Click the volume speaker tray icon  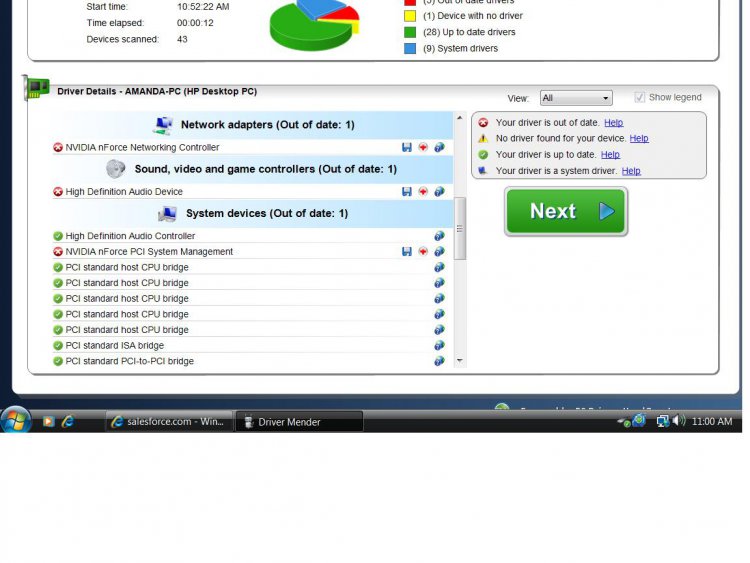click(679, 421)
